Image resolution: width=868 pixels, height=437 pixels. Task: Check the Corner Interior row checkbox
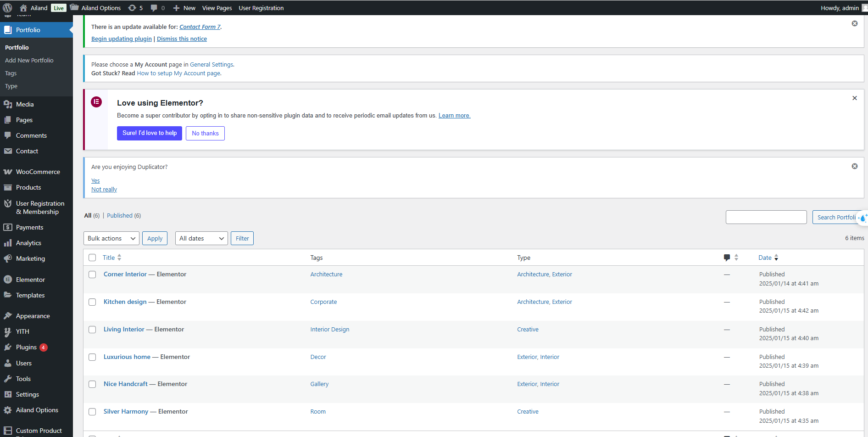[92, 275]
